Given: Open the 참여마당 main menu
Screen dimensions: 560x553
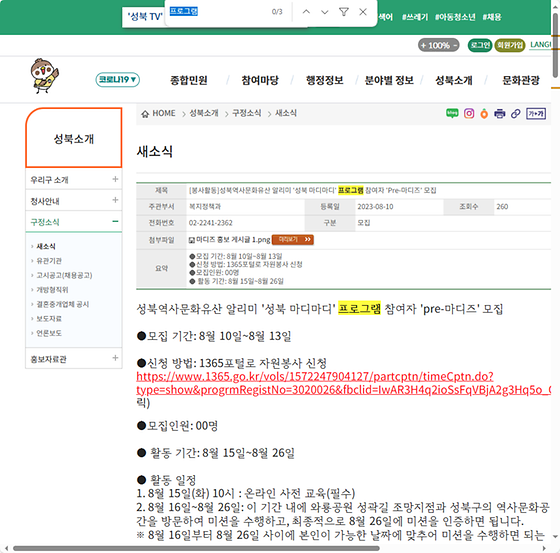Looking at the screenshot, I should tap(260, 80).
